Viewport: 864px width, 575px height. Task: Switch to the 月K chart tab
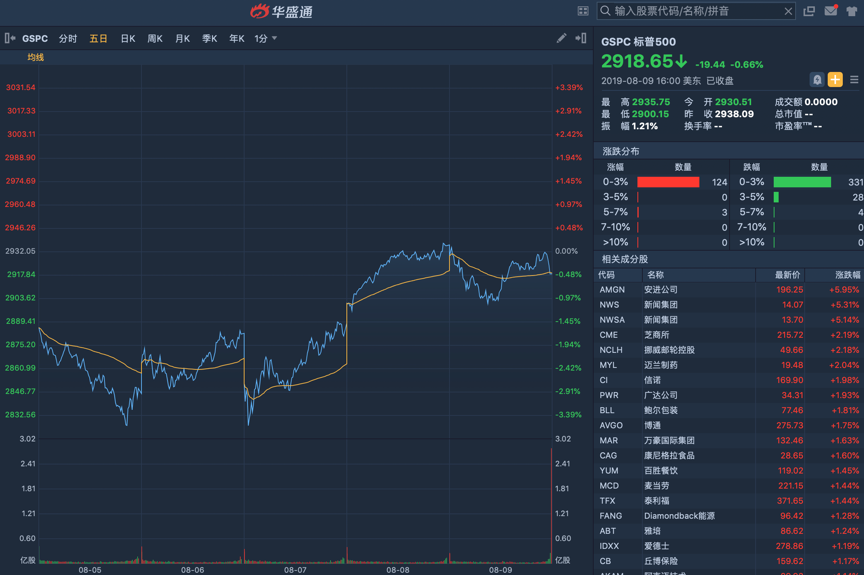click(182, 39)
